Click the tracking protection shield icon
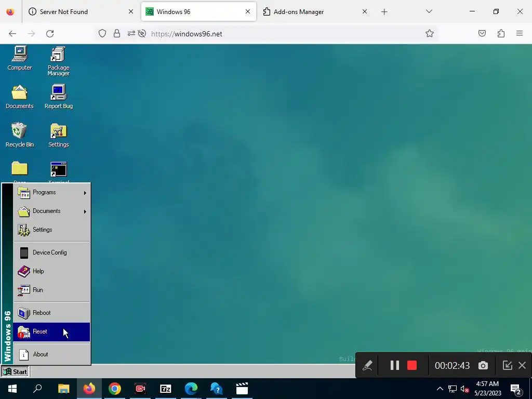This screenshot has height=399, width=532. pyautogui.click(x=102, y=34)
